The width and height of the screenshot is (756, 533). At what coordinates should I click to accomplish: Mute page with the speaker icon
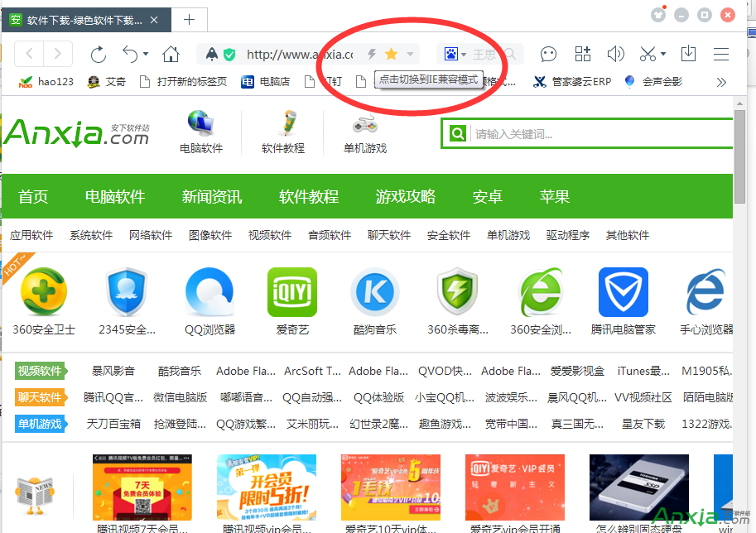click(x=615, y=54)
